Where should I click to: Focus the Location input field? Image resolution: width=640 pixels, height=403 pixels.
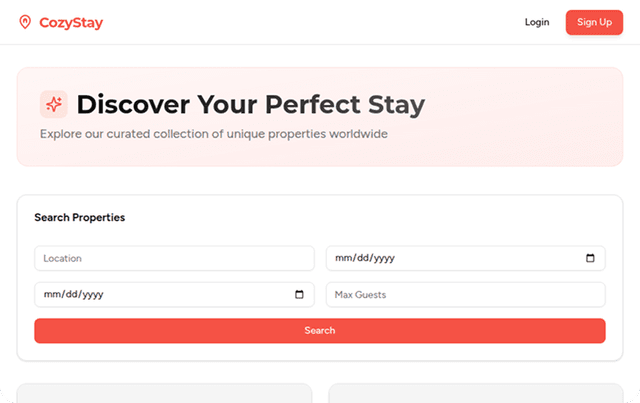pos(174,258)
